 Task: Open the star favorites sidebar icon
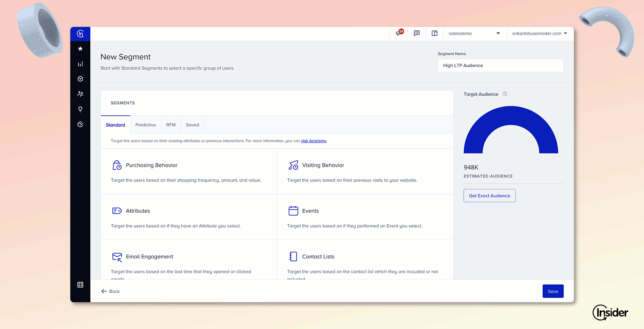point(80,49)
